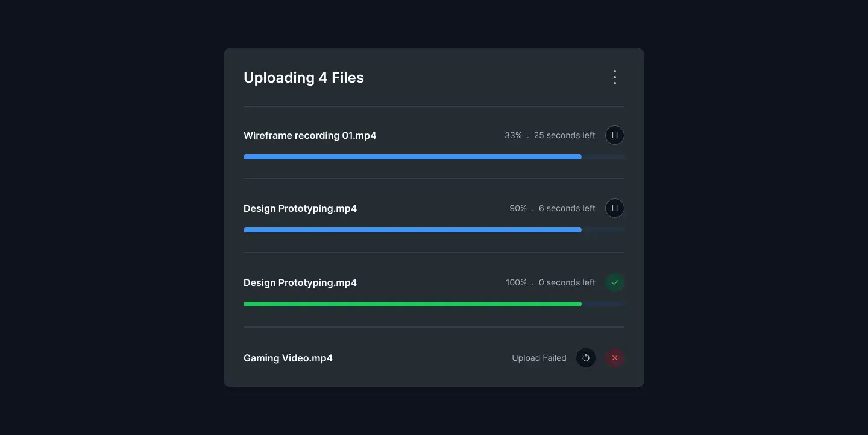Pause the Design Prototyping upload at 90%
The width and height of the screenshot is (868, 435).
[614, 208]
